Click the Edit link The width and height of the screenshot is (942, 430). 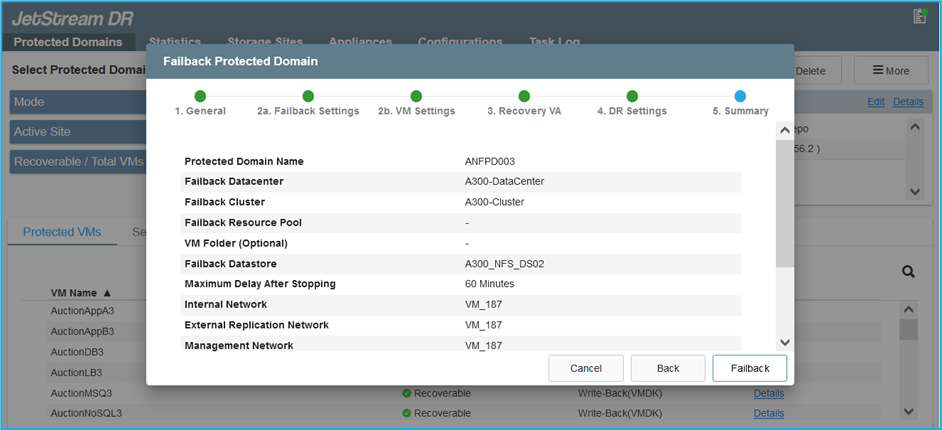(875, 102)
